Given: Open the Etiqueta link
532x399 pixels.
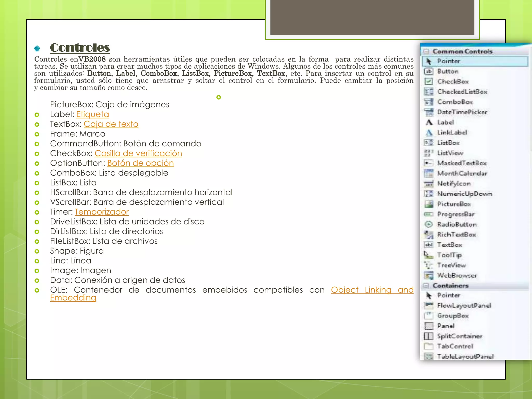Looking at the screenshot, I should click(92, 114).
